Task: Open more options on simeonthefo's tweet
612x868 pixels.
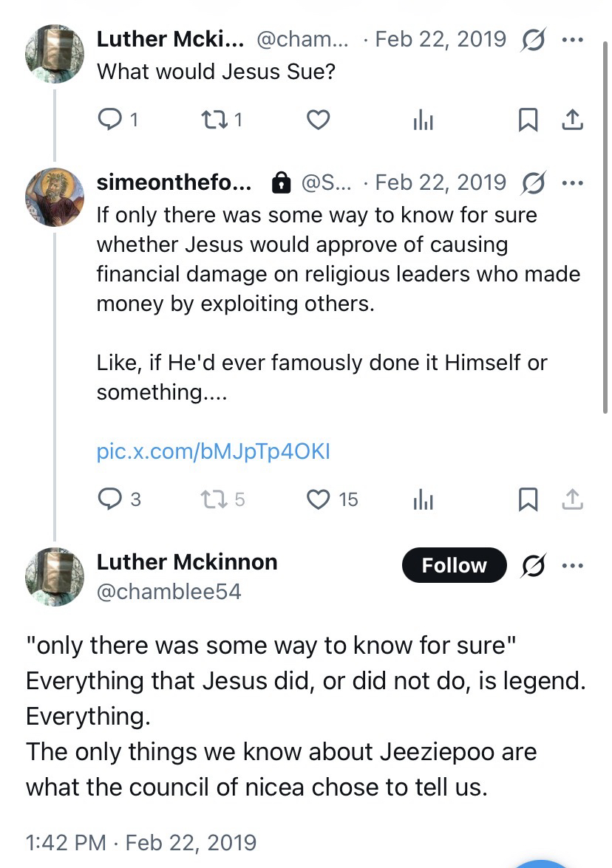Action: [x=573, y=182]
